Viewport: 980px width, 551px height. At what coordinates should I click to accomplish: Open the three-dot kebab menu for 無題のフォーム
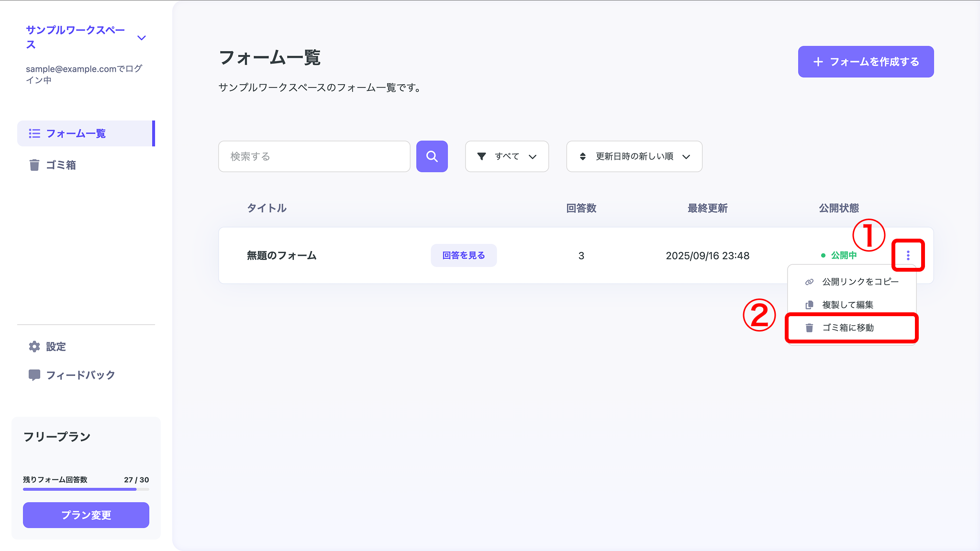tap(908, 255)
